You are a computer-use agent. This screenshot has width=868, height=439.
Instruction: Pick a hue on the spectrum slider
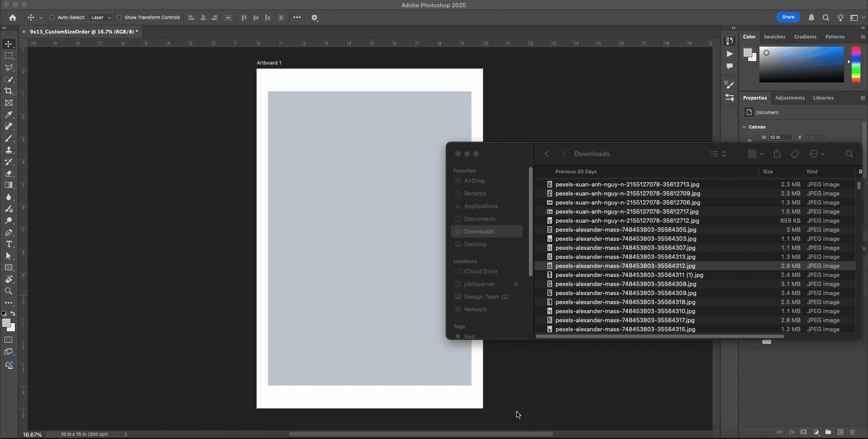(x=856, y=64)
